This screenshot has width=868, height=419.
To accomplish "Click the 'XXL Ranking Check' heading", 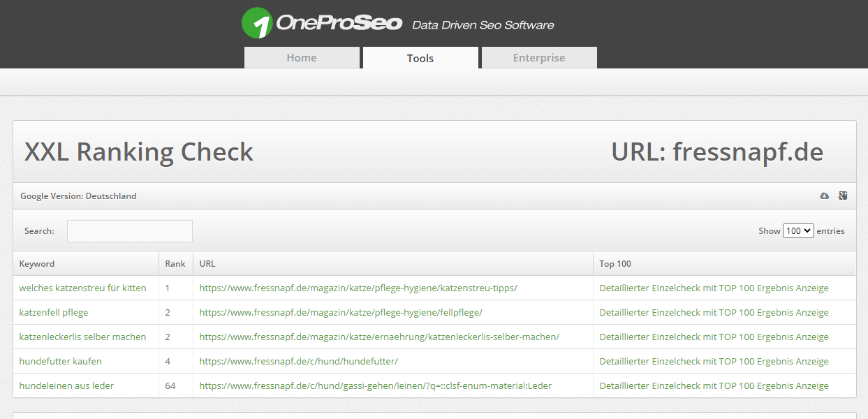I will (x=139, y=152).
